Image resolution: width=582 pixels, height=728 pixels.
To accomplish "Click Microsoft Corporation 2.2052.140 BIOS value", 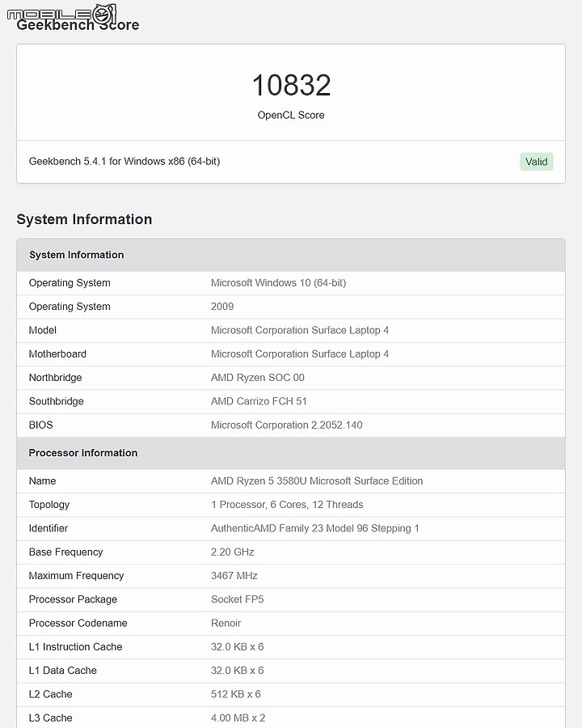I will (287, 425).
